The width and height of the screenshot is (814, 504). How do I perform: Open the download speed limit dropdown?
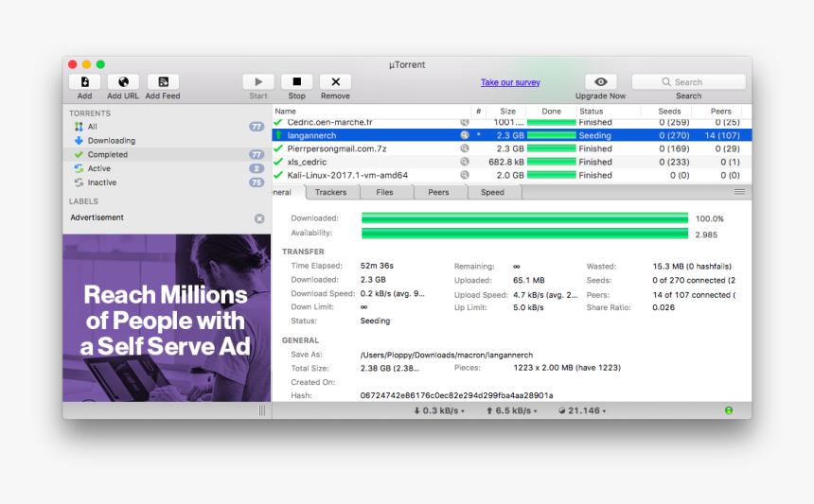pos(439,410)
